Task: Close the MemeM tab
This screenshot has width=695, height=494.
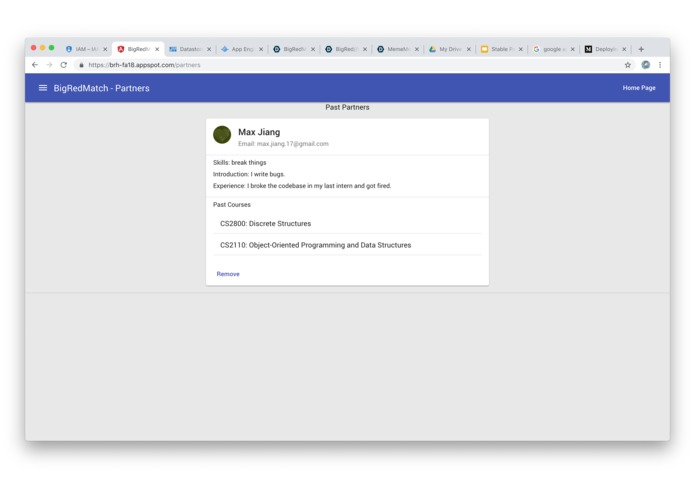Action: click(417, 49)
